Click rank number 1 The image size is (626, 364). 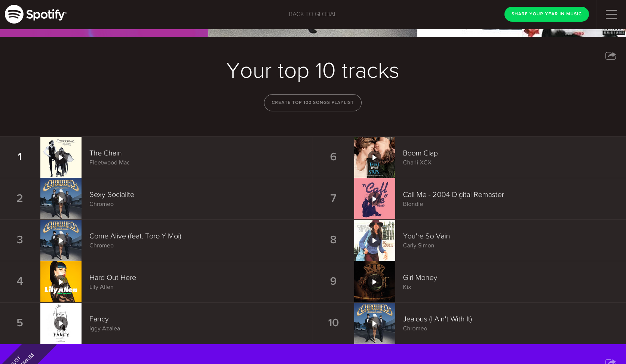click(20, 157)
